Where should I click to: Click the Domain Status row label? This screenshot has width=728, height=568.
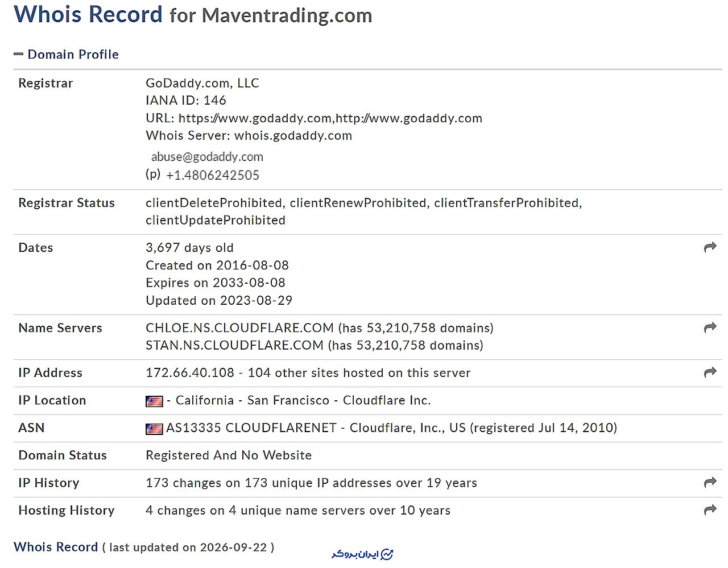point(63,455)
